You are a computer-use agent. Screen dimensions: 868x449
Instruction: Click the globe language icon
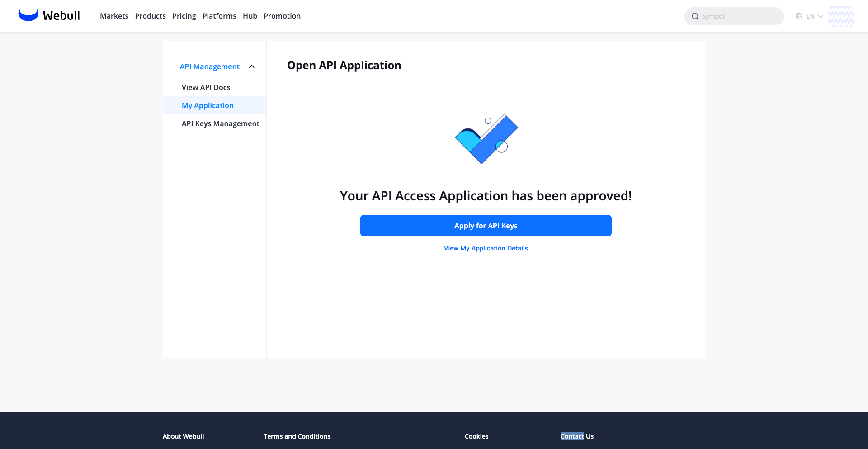pyautogui.click(x=799, y=16)
